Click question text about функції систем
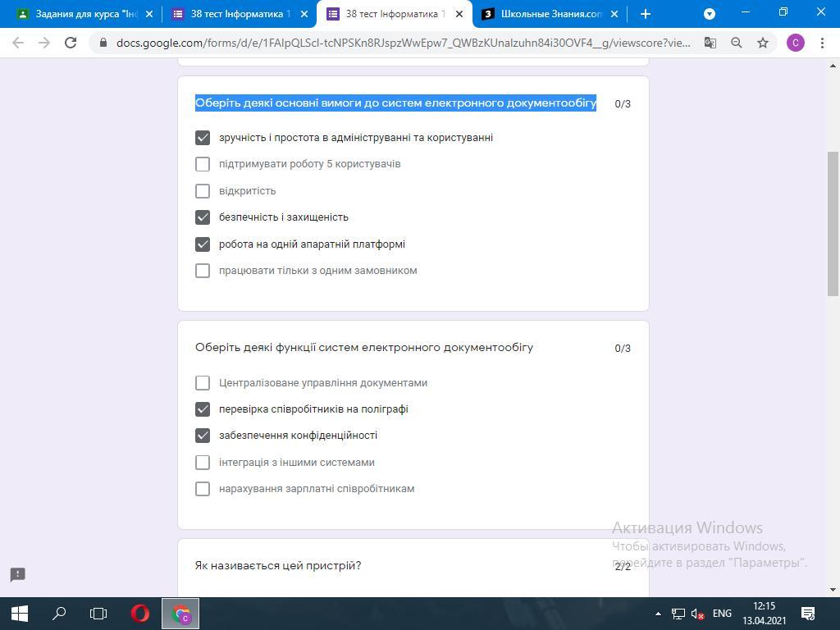Image resolution: width=840 pixels, height=630 pixels. (x=363, y=348)
